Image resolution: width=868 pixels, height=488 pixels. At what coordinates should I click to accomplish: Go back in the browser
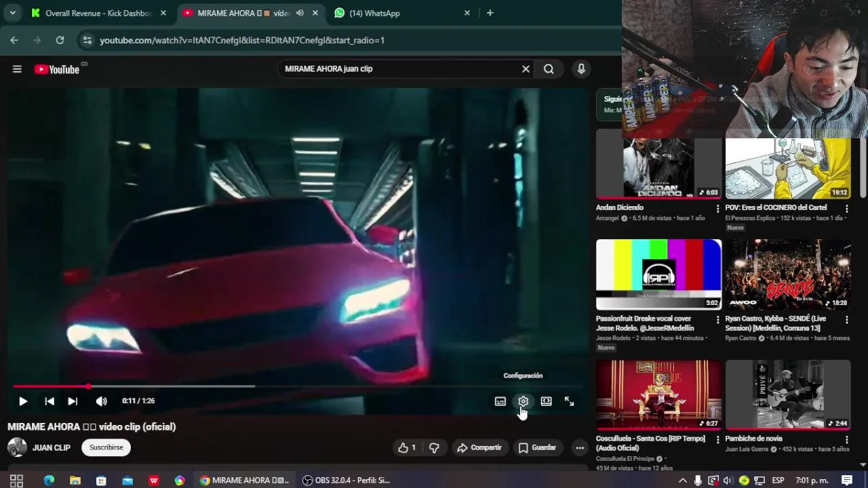pos(14,40)
